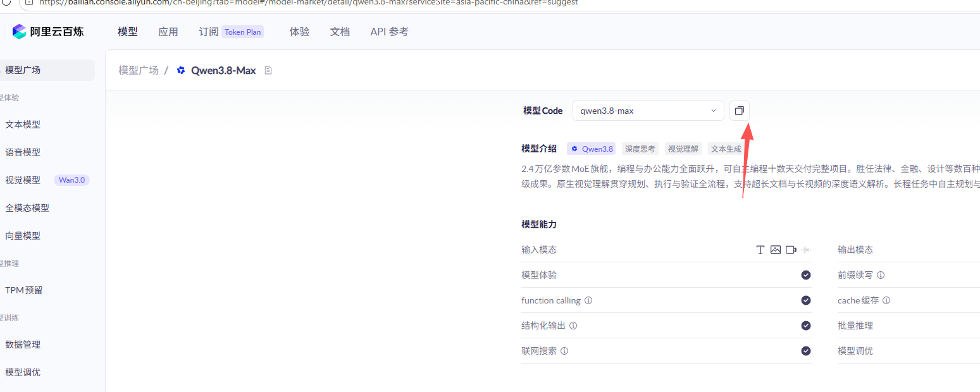This screenshot has width=980, height=392.
Task: Click the audio waveform input modality icon
Action: [806, 250]
